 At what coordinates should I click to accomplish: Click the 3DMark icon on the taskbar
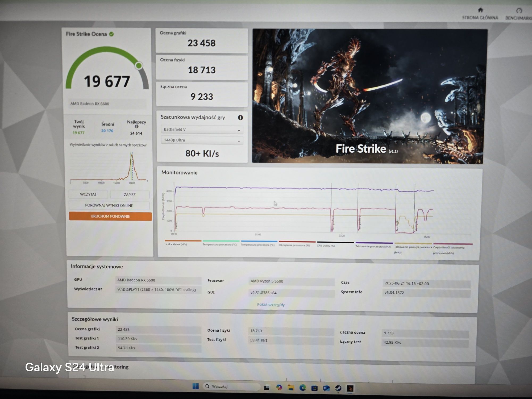tap(350, 389)
